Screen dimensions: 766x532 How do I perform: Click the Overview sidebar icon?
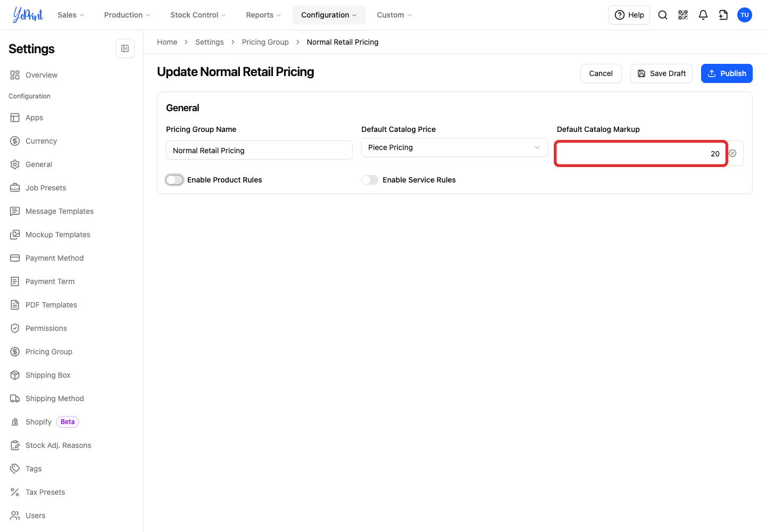(15, 75)
